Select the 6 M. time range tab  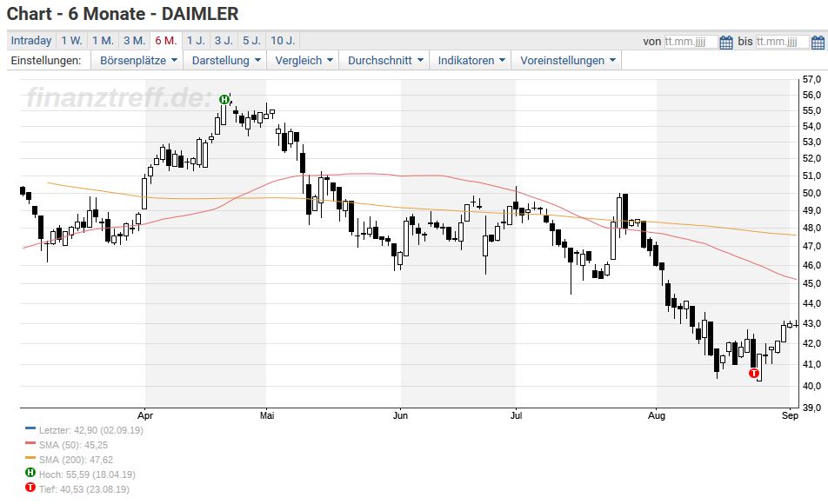pos(166,41)
